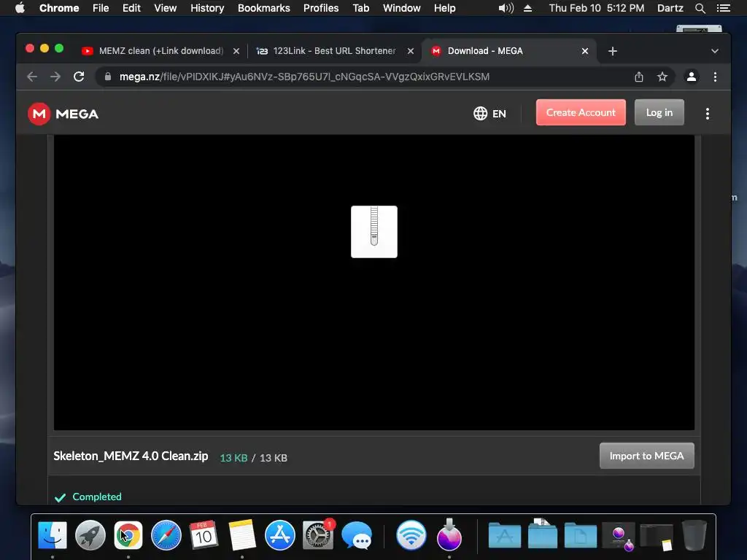Open App Store from the Dock
Screen dimensions: 747x560
280,535
